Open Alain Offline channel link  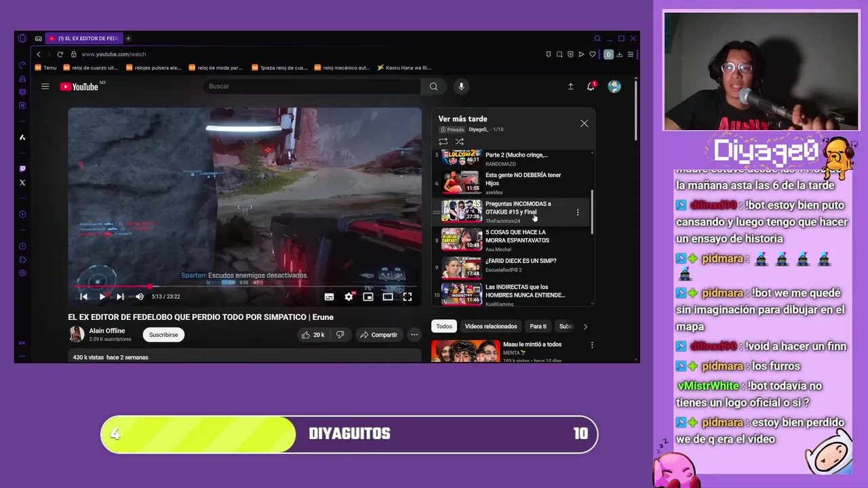click(107, 331)
